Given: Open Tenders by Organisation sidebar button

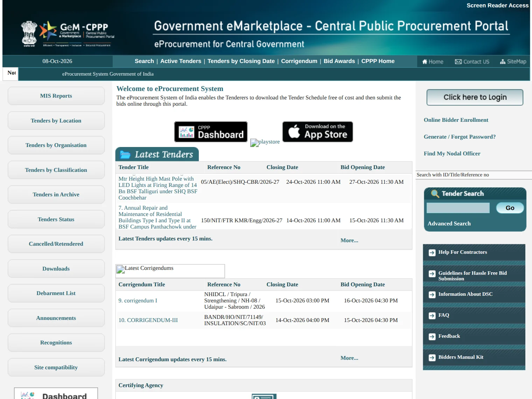Looking at the screenshot, I should point(56,145).
